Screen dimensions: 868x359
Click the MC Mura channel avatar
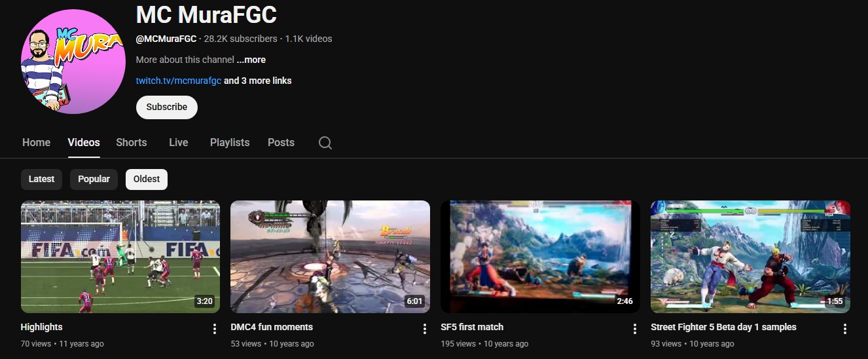tap(73, 62)
